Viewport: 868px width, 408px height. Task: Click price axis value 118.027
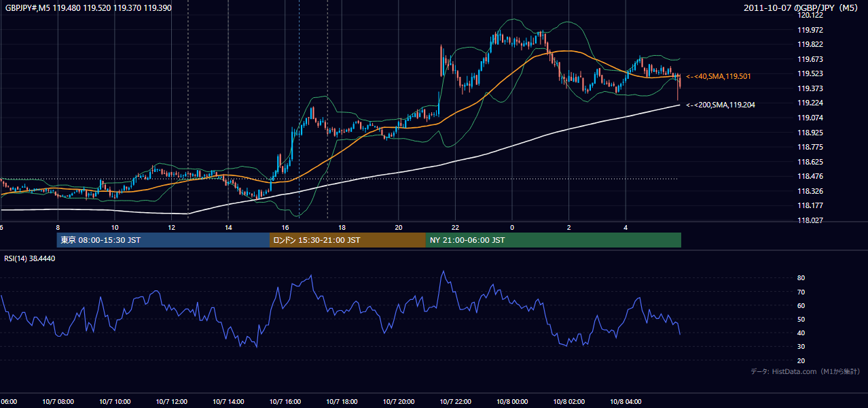(810, 220)
